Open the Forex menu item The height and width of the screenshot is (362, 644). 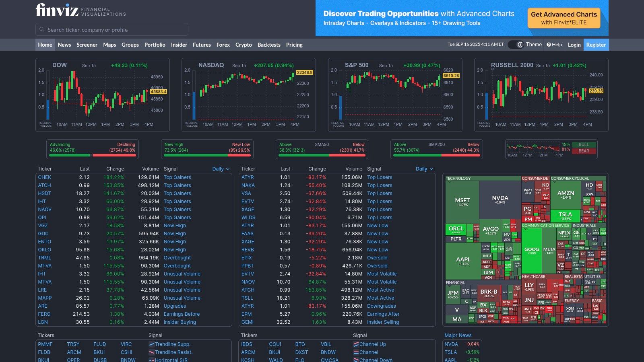pyautogui.click(x=223, y=45)
